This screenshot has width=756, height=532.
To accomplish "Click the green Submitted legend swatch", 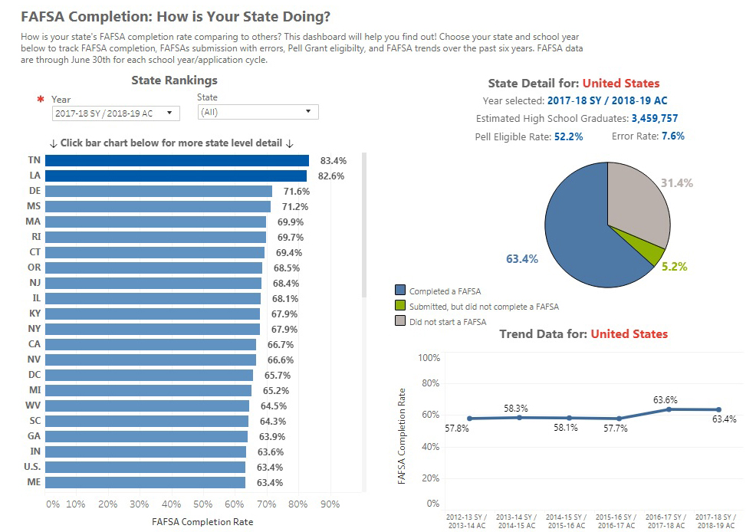I will (x=399, y=306).
